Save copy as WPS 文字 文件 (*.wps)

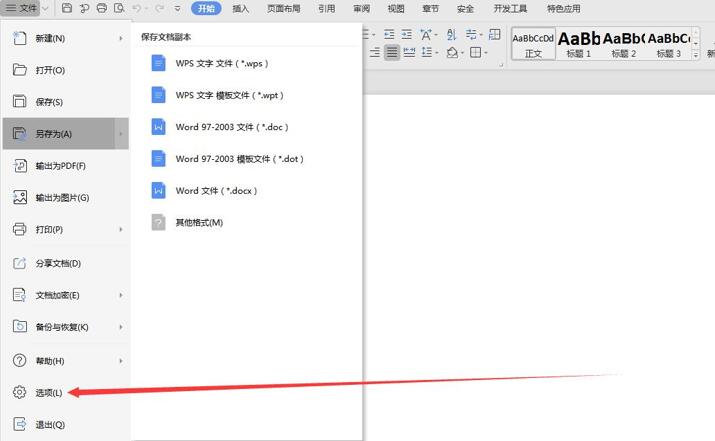pos(247,63)
